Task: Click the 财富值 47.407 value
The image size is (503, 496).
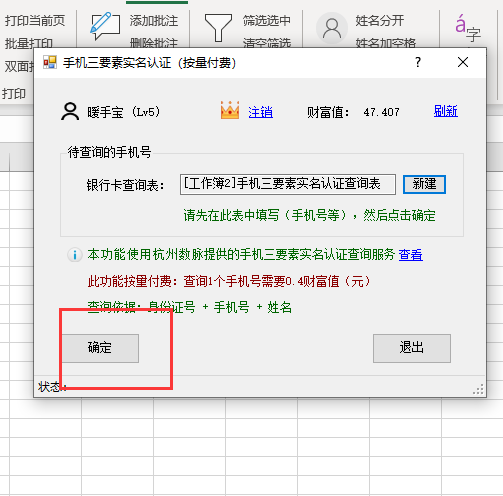Action: click(382, 112)
